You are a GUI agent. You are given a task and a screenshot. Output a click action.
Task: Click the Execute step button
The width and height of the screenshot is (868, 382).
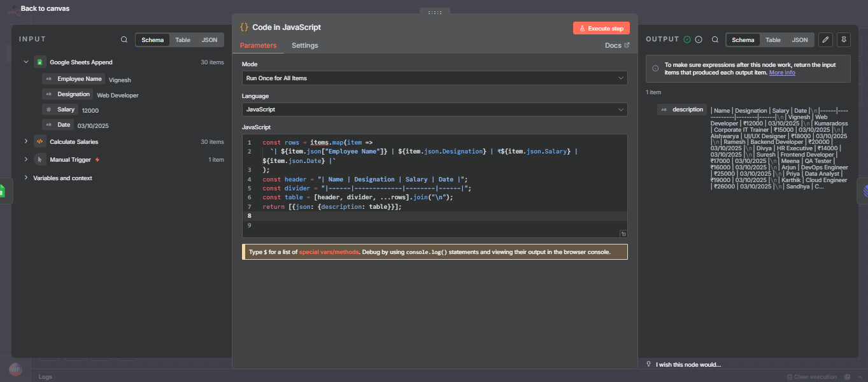pos(601,27)
